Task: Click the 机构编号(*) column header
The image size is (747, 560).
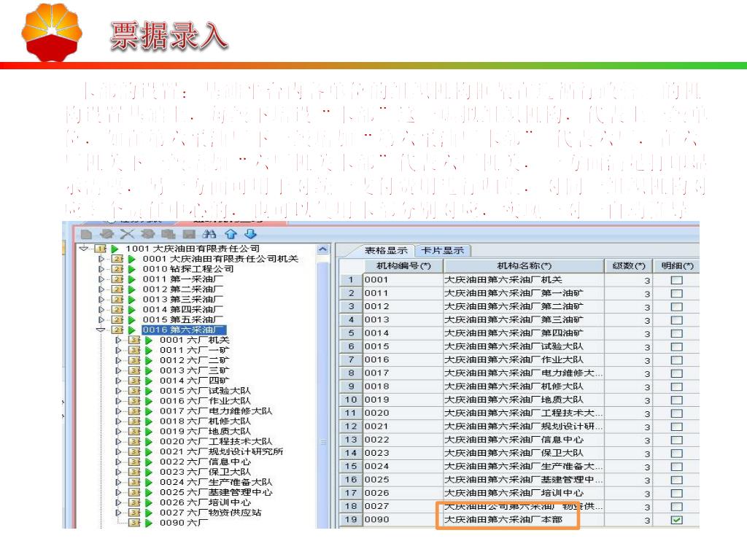Action: [x=403, y=265]
